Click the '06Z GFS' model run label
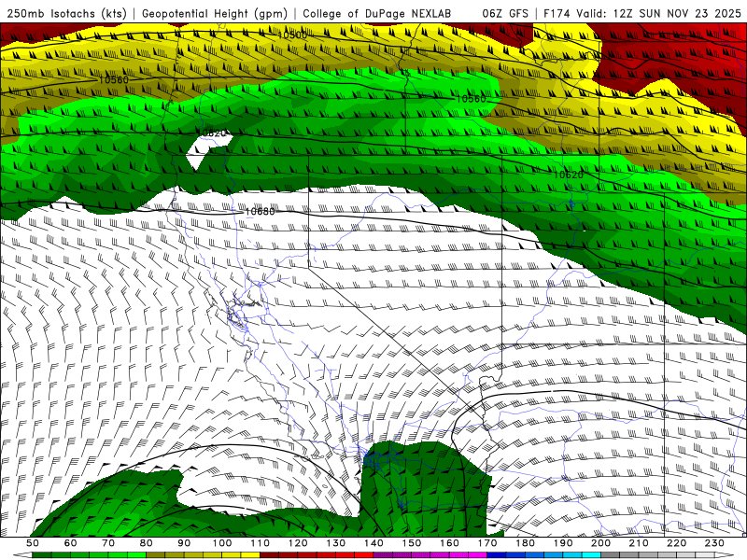Viewport: 747px width, 560px height. tap(505, 14)
